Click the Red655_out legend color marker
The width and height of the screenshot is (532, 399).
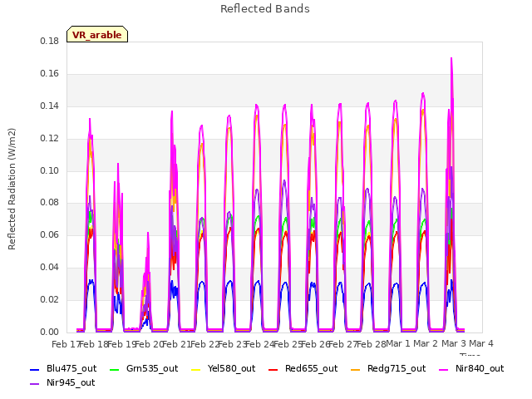(x=273, y=369)
